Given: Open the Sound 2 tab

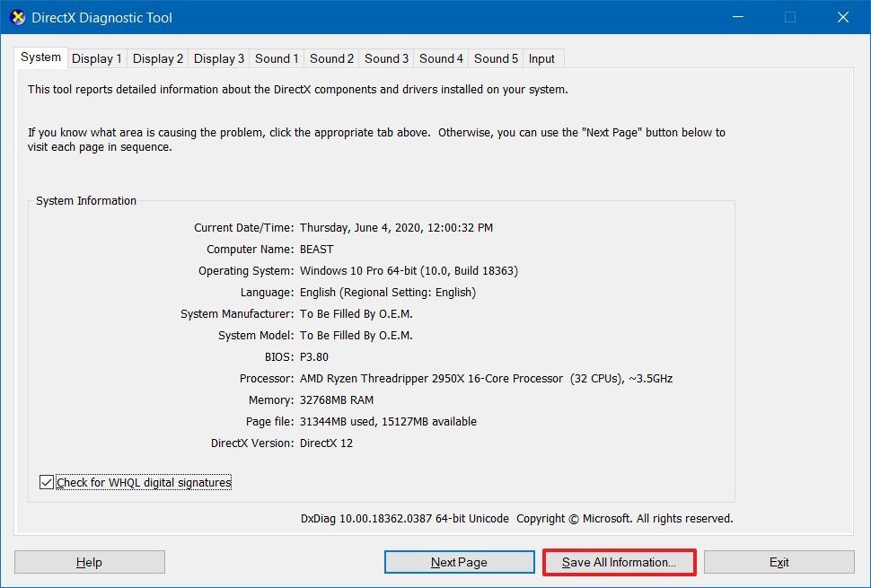Looking at the screenshot, I should 331,58.
